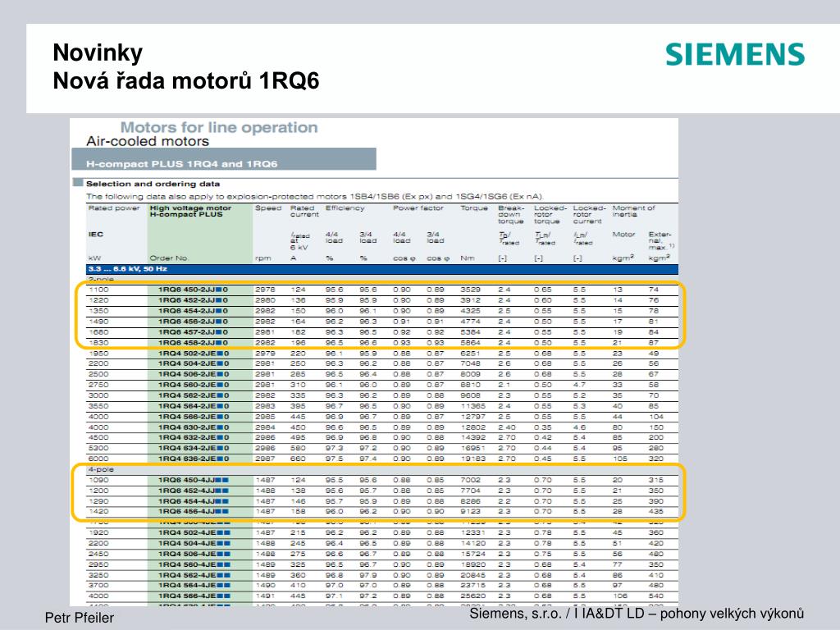The height and width of the screenshot is (630, 840).
Task: Click order number "1RQ4 502-2JE"
Action: coord(194,354)
